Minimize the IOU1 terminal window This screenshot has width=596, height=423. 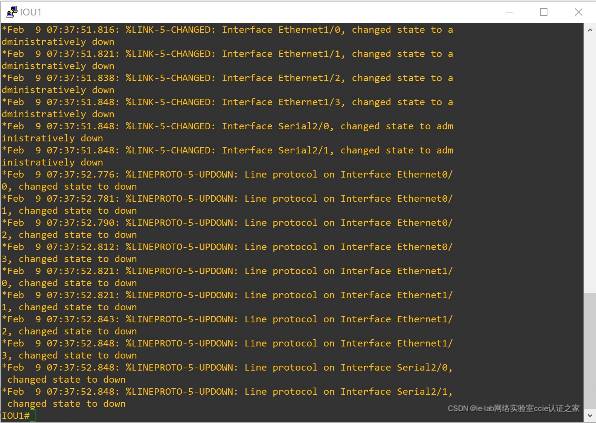pyautogui.click(x=509, y=12)
